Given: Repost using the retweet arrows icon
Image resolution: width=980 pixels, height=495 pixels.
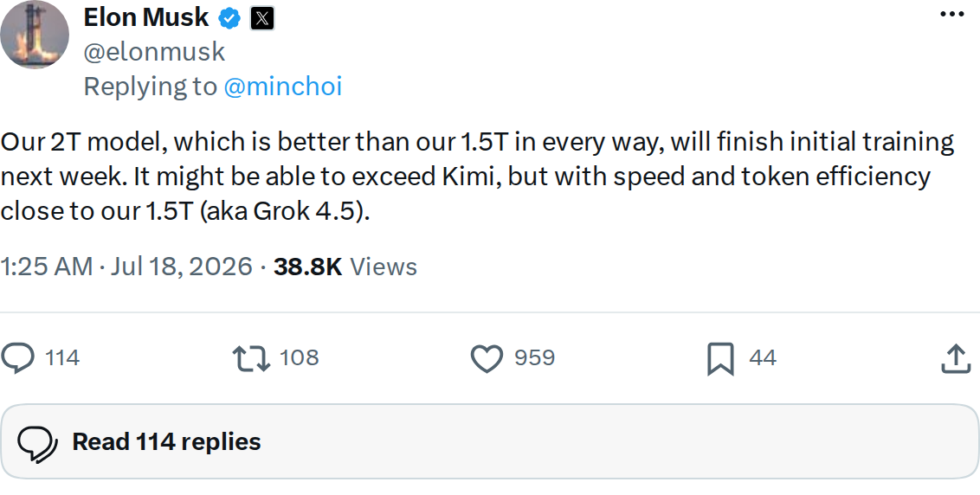Looking at the screenshot, I should tap(251, 359).
